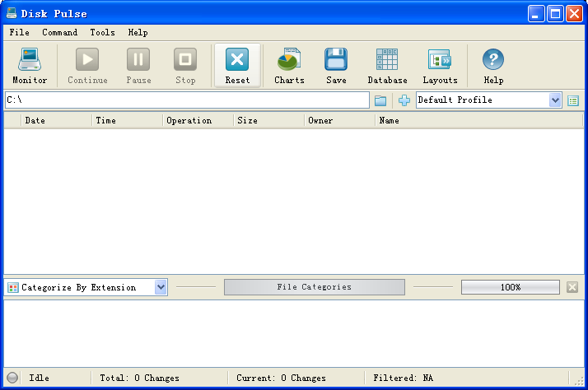Image resolution: width=588 pixels, height=390 pixels.
Task: Expand the Default Profile dropdown
Action: point(555,100)
